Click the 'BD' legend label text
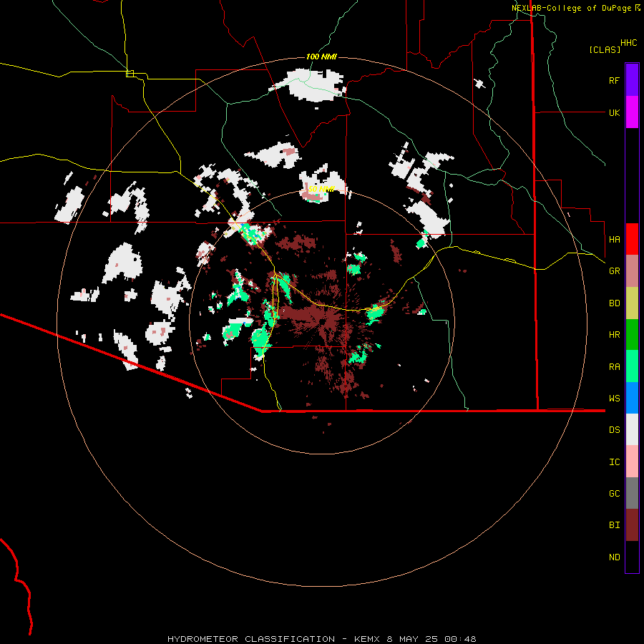The height and width of the screenshot is (644, 644). tap(614, 303)
